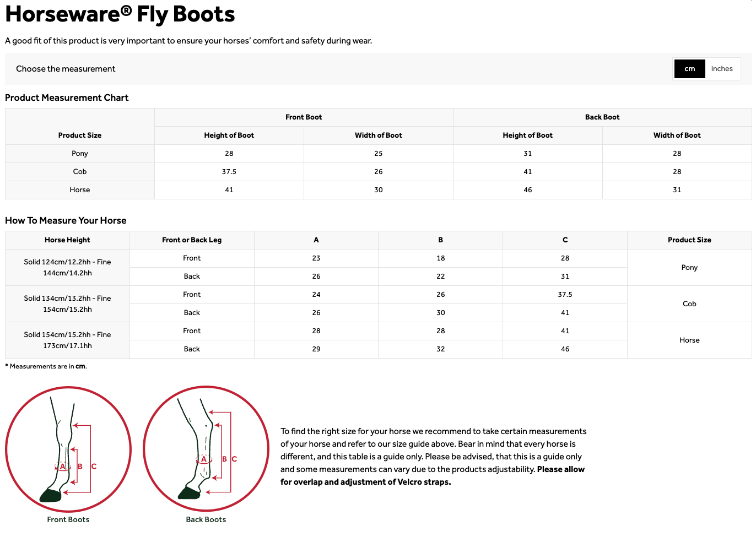The height and width of the screenshot is (542, 756).
Task: Click the Front Boot 'Width of Boot' header
Action: click(379, 135)
